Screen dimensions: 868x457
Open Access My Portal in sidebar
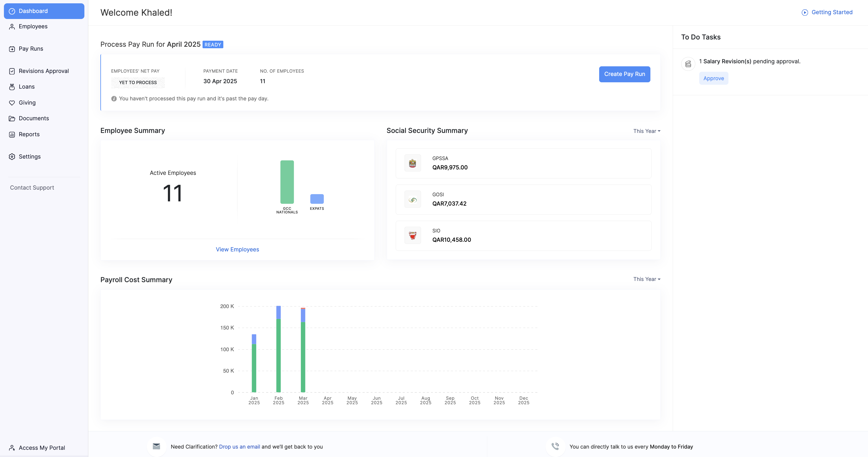pos(42,448)
